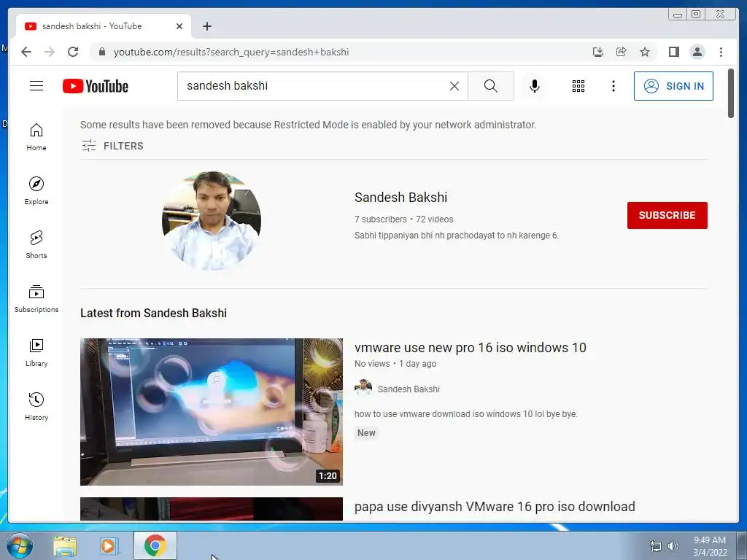Select the 'sandesh bakshi - YouTube' tab

tap(104, 26)
